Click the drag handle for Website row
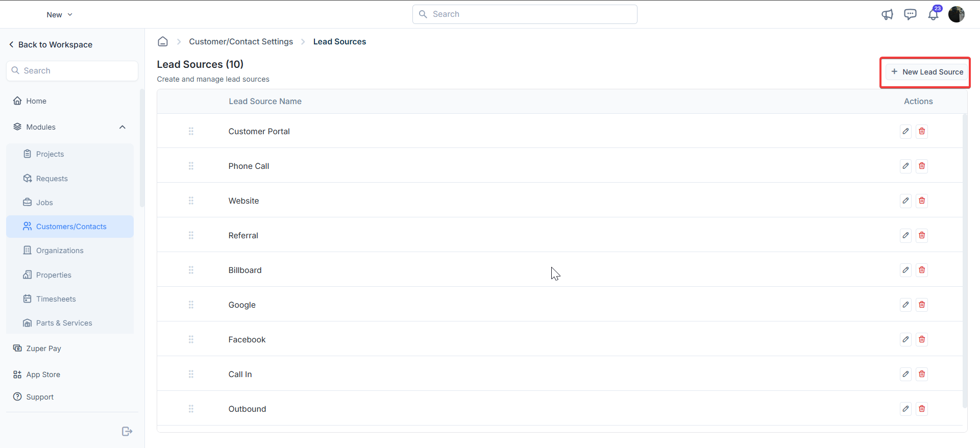 pos(191,201)
